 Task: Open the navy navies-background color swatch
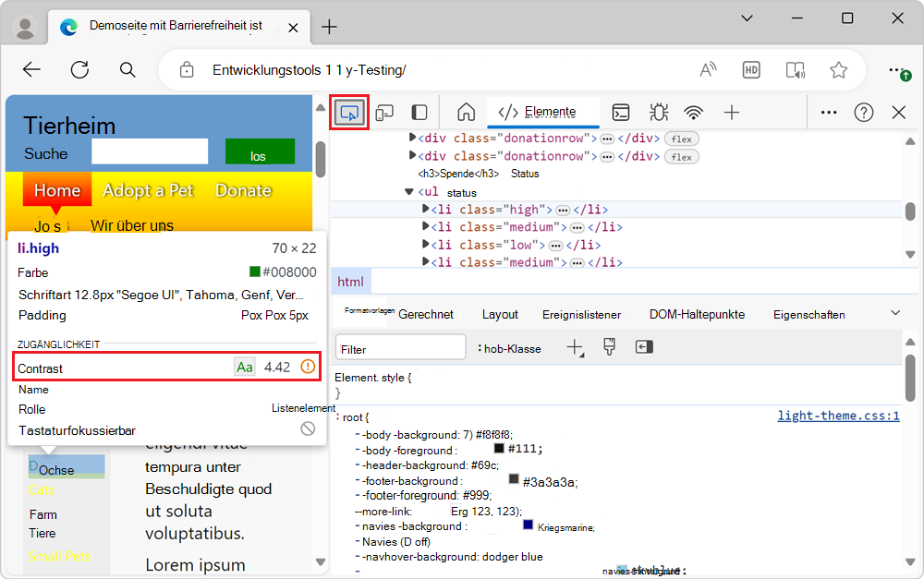coord(528,525)
